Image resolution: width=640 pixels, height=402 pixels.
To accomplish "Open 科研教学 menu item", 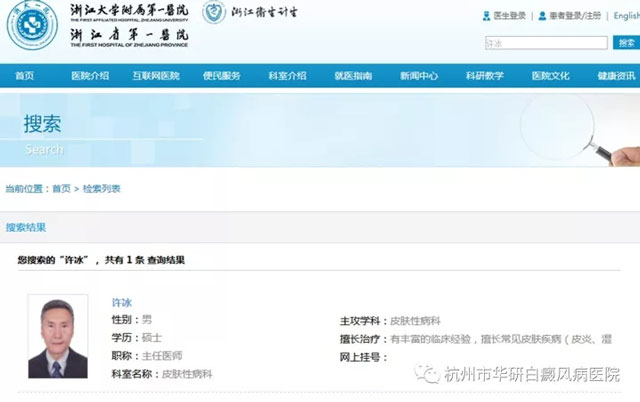I will tap(485, 76).
